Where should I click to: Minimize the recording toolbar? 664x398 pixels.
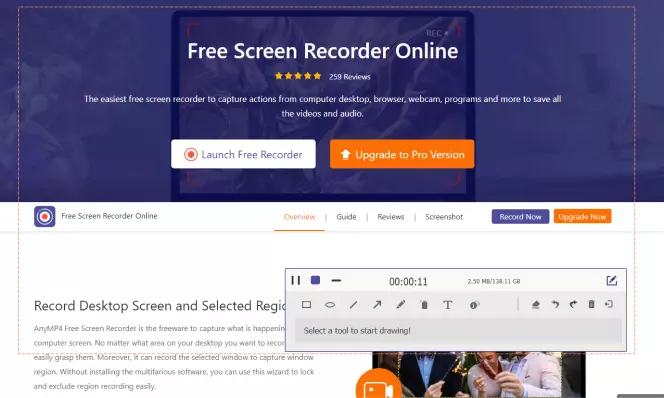coord(336,280)
